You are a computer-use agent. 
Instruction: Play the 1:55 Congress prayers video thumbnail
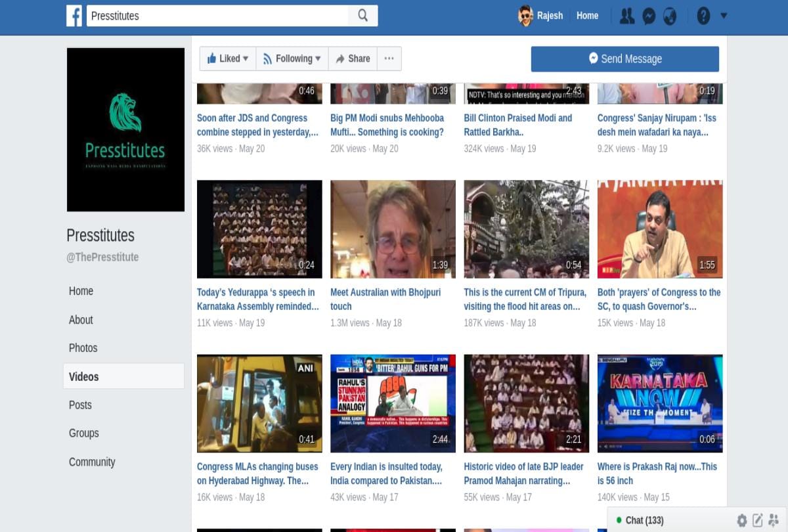(660, 229)
